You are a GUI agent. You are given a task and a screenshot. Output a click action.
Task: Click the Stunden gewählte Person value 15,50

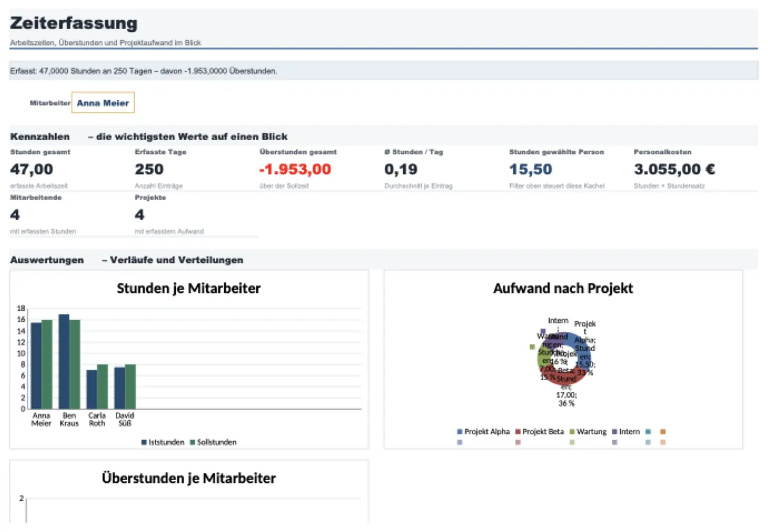click(531, 169)
